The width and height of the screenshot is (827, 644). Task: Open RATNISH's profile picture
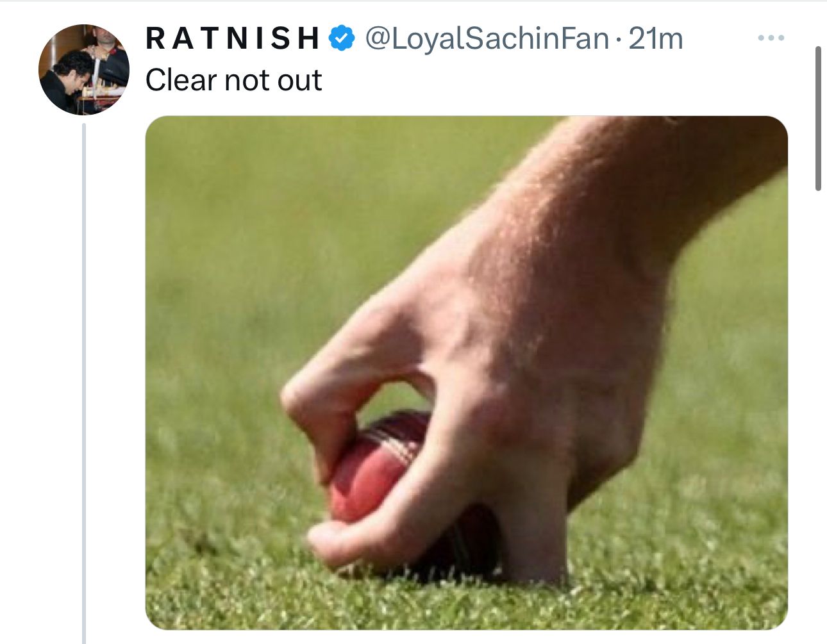(84, 70)
